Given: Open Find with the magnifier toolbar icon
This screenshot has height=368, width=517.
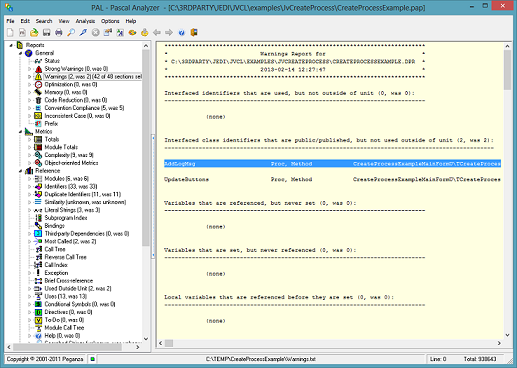Looking at the screenshot, I should pos(71,32).
